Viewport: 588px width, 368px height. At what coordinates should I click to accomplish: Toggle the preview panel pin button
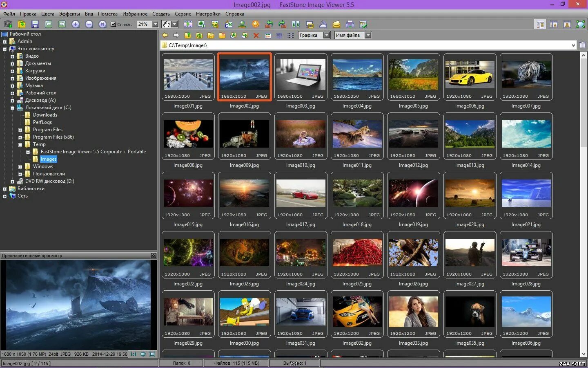pos(154,256)
